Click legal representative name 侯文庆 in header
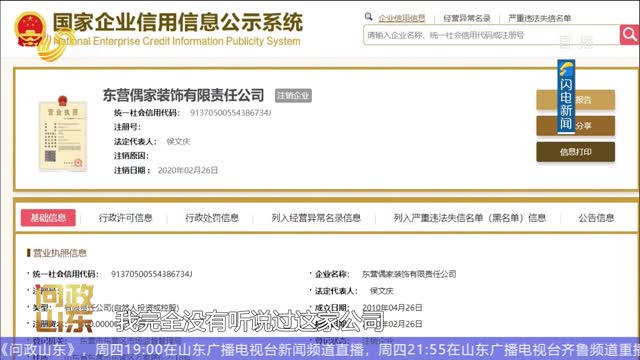The image size is (640, 360). coord(178,142)
